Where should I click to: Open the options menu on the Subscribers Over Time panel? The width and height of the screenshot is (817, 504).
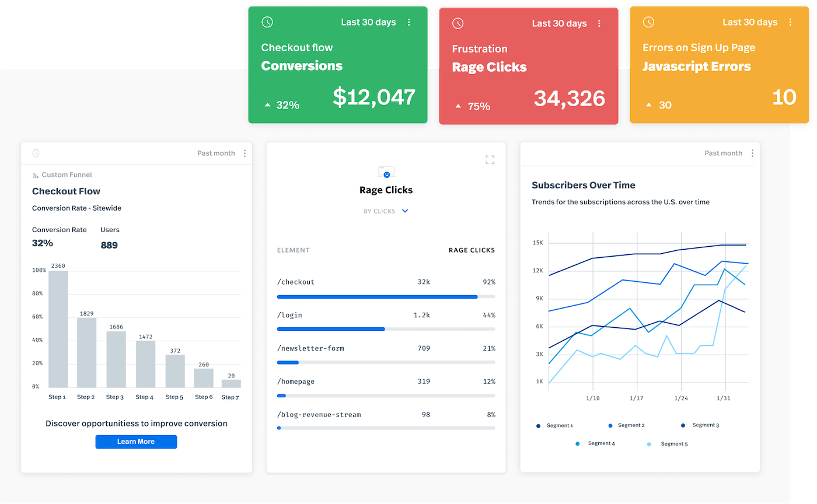(x=752, y=153)
